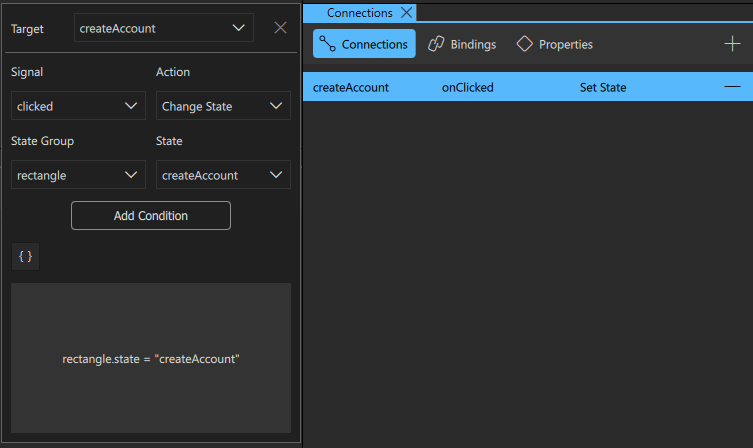753x448 pixels.
Task: Open the State dropdown below the State label
Action: (223, 175)
